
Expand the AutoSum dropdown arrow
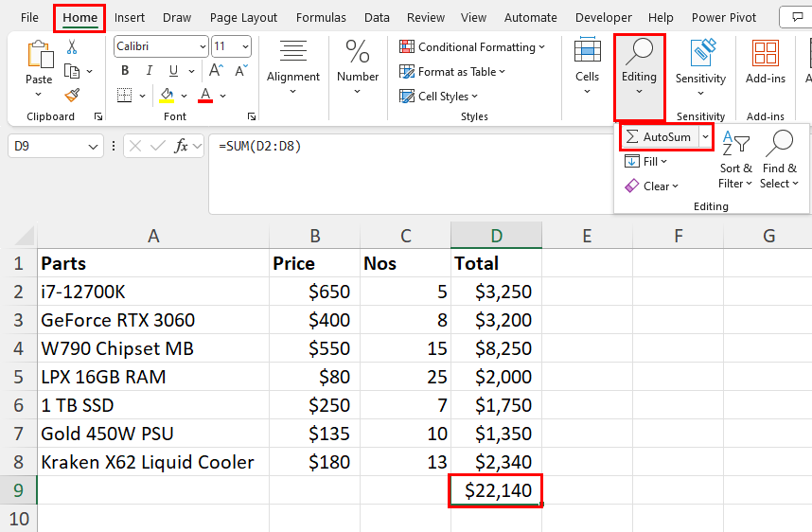705,136
